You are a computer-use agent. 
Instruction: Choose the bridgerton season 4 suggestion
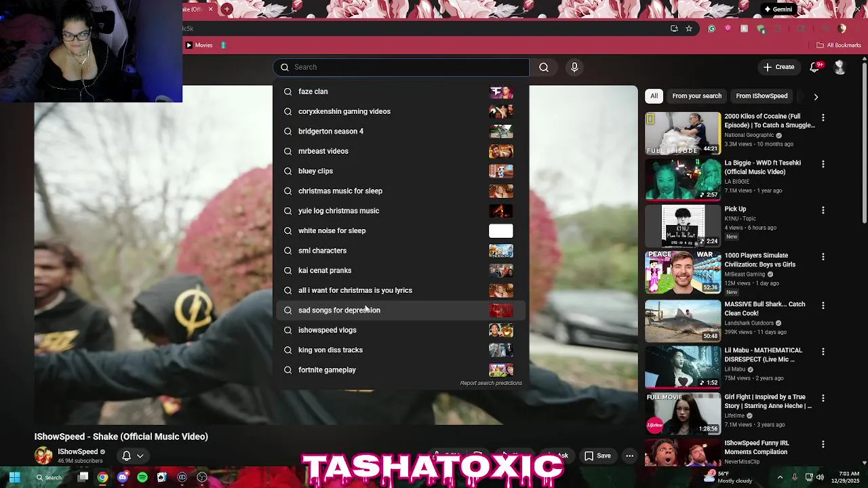coord(401,131)
